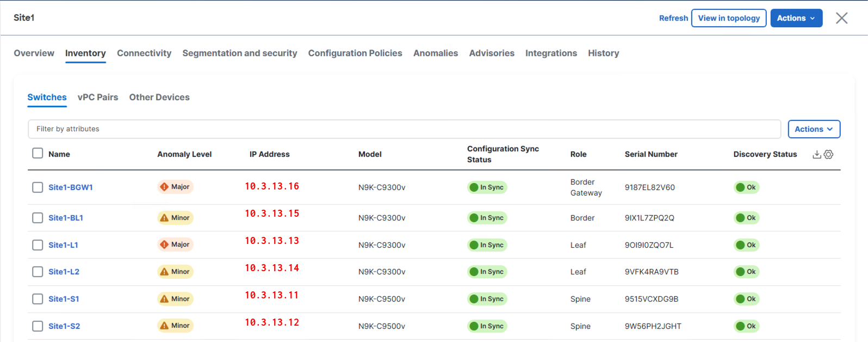This screenshot has width=868, height=342.
Task: Open the vPC Pairs sub-tab
Action: coord(98,97)
